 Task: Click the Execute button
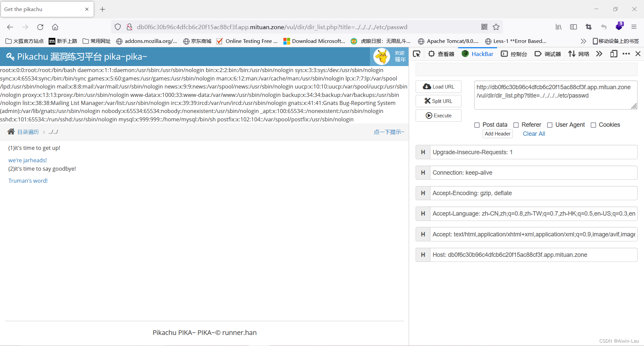pyautogui.click(x=438, y=116)
